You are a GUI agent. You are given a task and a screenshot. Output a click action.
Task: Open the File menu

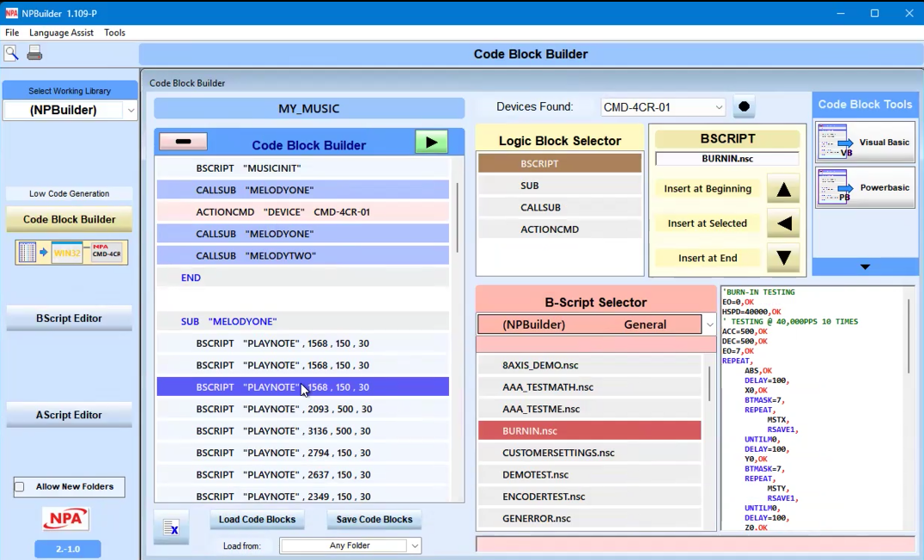coord(12,33)
